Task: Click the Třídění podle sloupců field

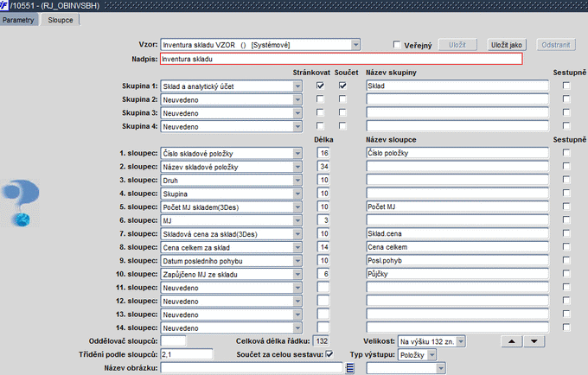Action: tap(187, 354)
